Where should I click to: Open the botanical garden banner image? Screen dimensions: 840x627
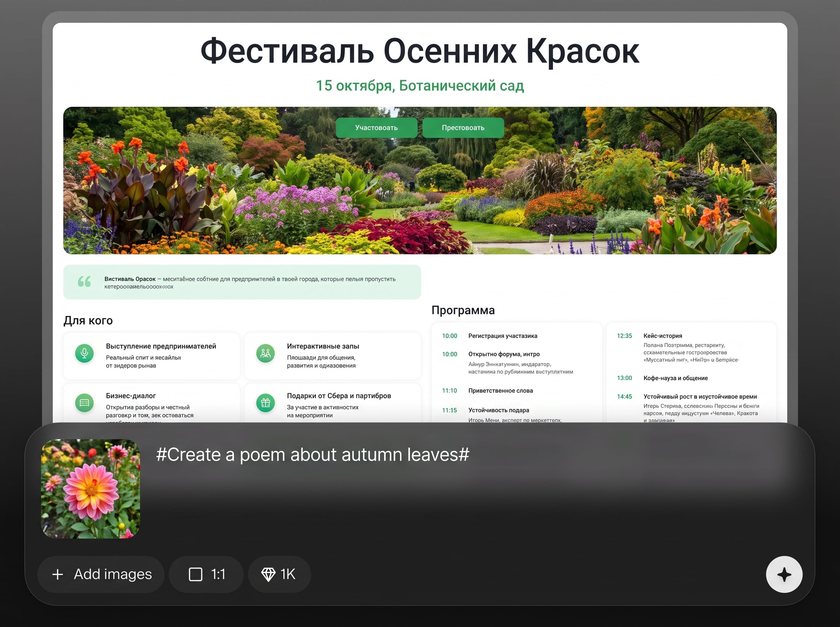[420, 180]
